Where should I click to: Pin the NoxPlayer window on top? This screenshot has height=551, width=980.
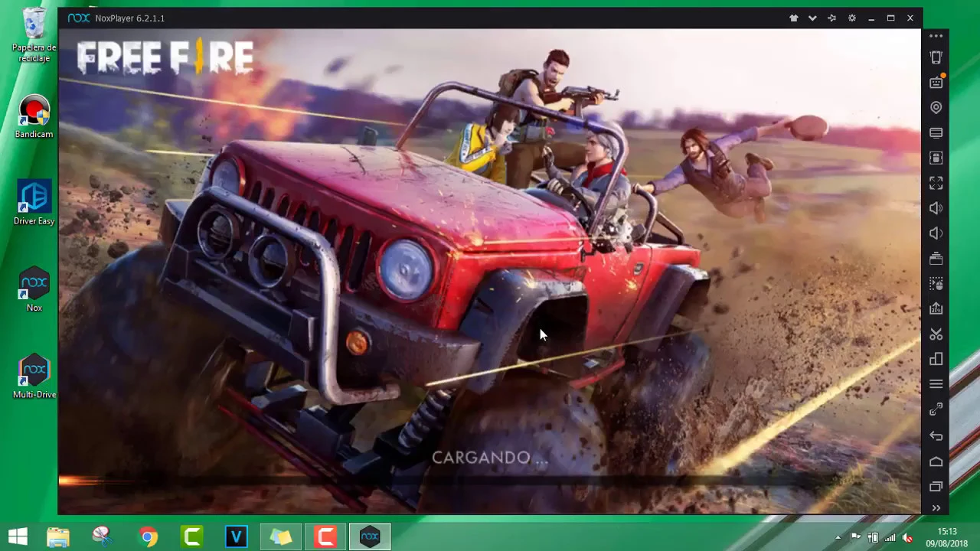[832, 18]
